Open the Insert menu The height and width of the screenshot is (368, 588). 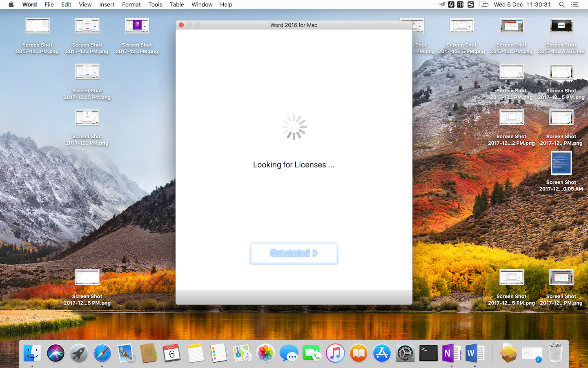click(107, 4)
